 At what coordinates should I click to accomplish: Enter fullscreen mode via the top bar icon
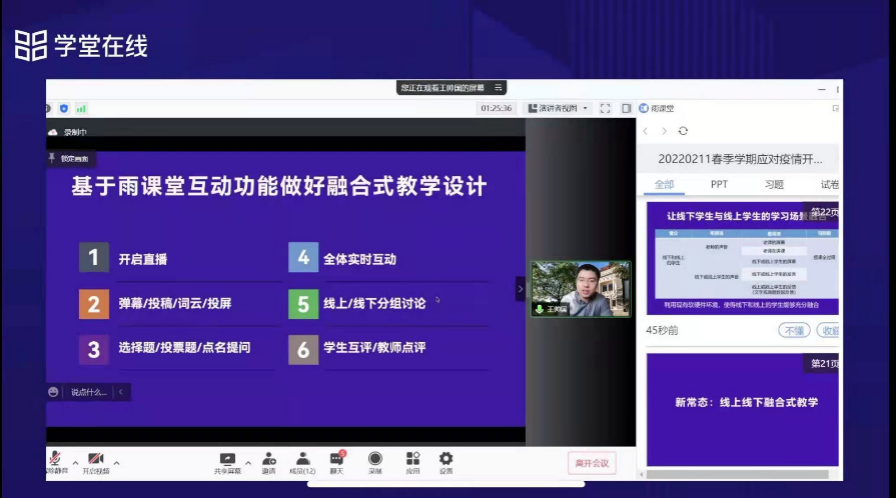coord(605,108)
